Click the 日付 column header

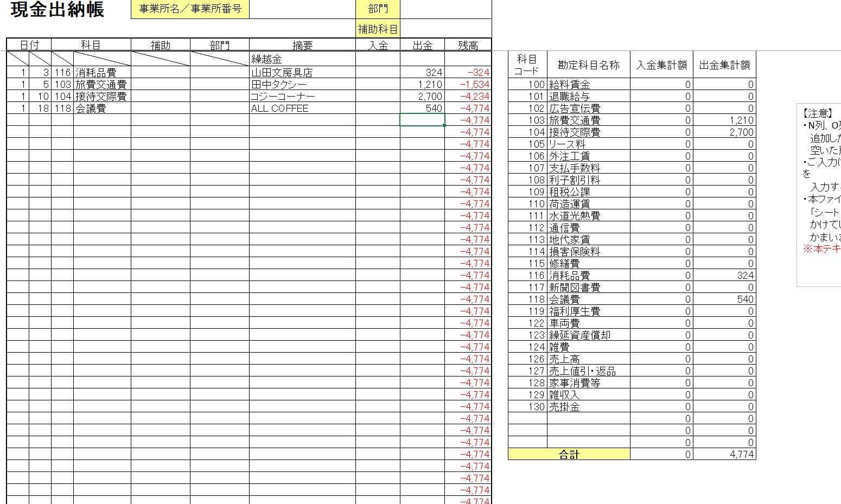[29, 45]
